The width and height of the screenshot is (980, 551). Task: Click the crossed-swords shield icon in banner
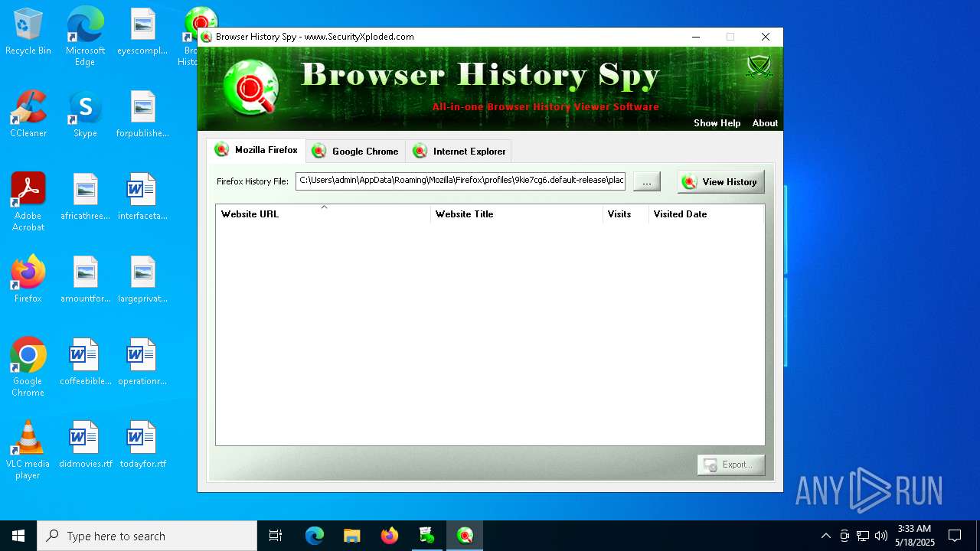coord(759,67)
